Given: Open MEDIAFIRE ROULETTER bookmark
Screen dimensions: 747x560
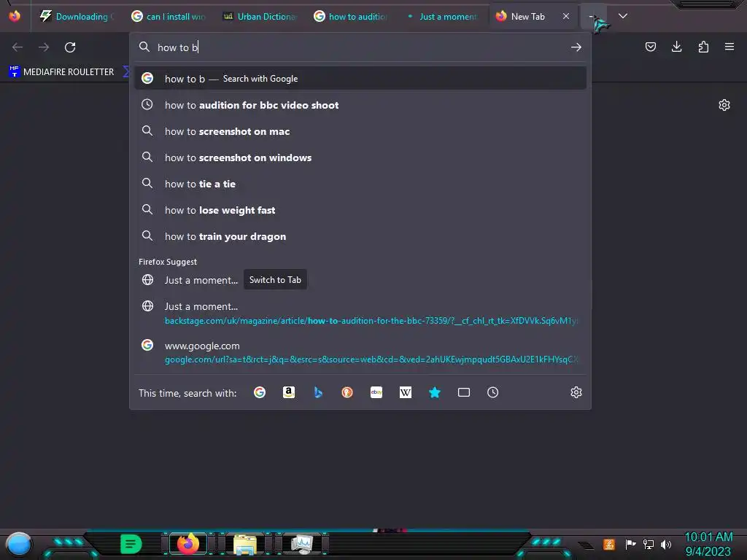Looking at the screenshot, I should 61,72.
